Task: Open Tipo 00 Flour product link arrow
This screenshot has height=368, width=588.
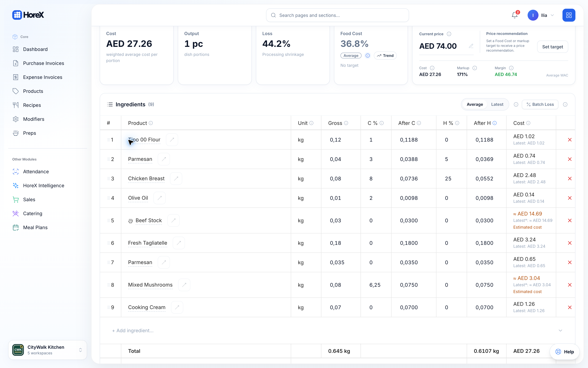Action: click(172, 140)
